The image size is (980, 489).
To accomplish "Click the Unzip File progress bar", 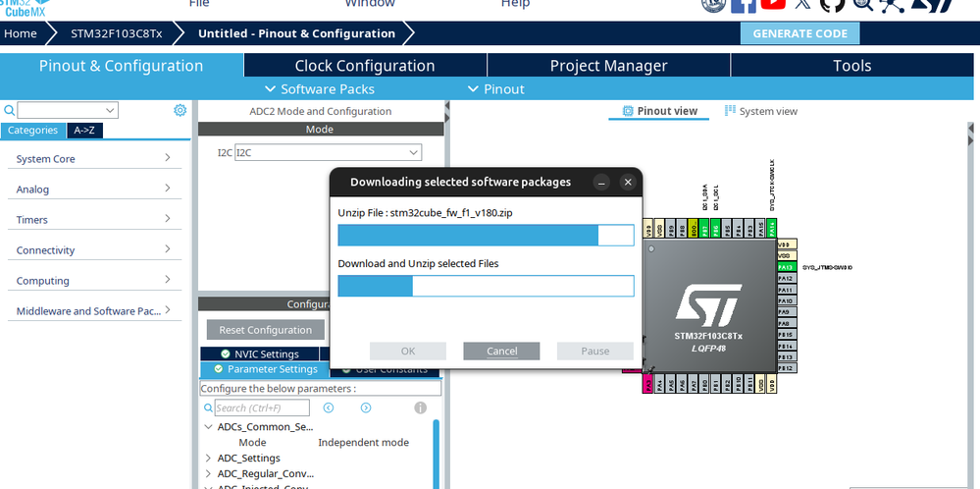I will point(486,235).
